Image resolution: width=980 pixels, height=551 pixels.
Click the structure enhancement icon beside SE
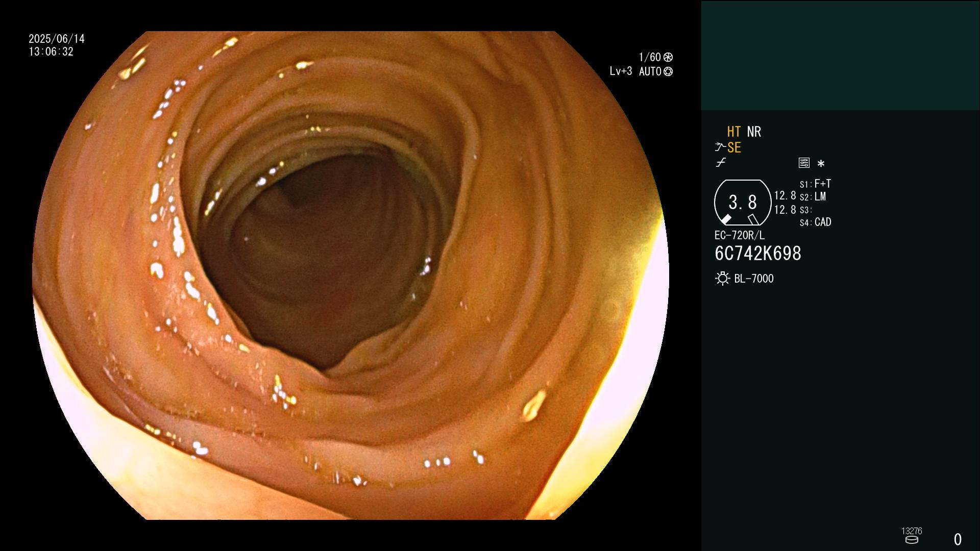coord(720,147)
